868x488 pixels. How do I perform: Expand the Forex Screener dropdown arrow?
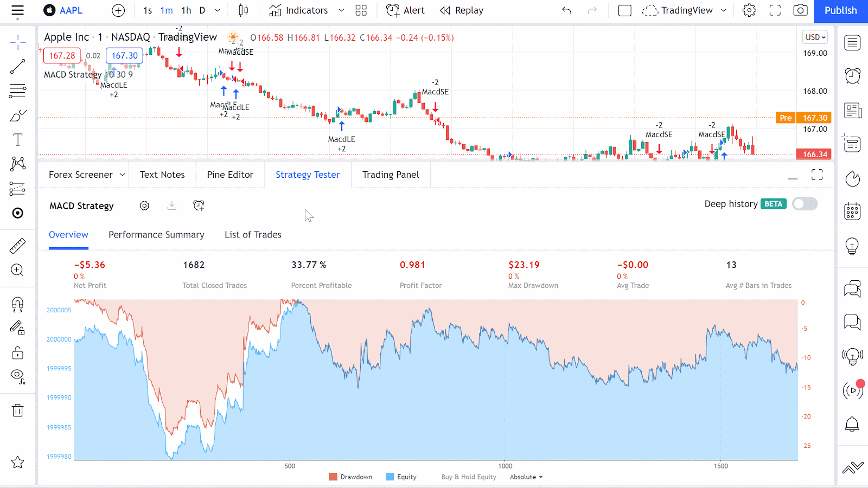(x=123, y=175)
